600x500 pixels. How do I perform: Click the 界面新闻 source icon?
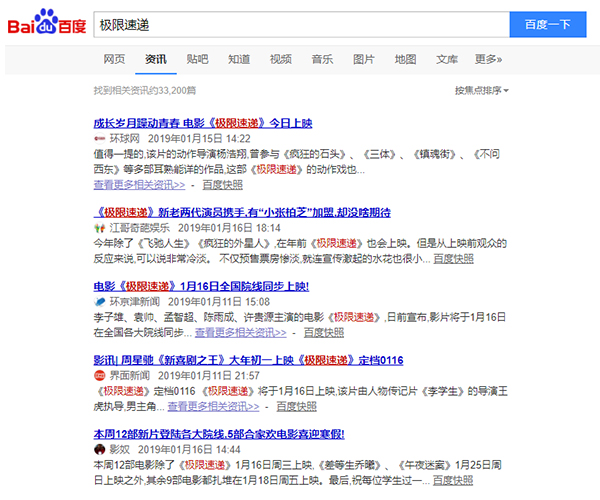[x=99, y=374]
